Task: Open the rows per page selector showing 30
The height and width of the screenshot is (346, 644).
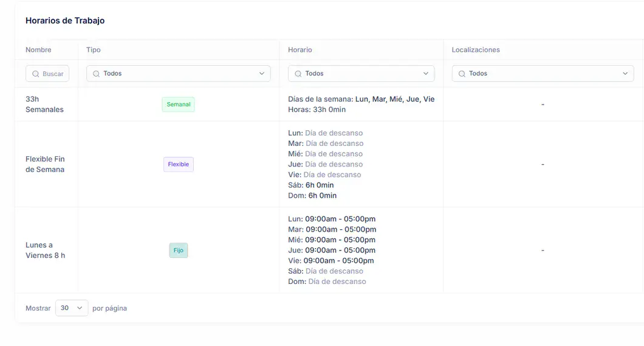Action: 72,308
